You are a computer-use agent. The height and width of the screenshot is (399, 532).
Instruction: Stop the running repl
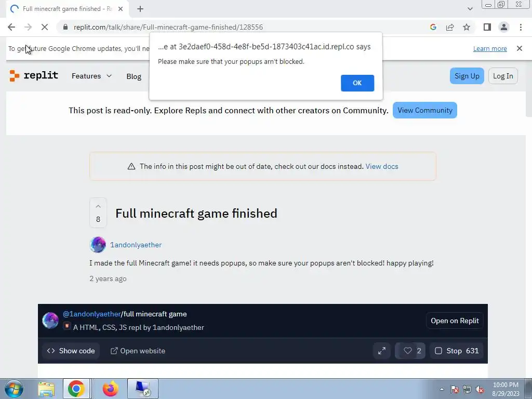coord(457,351)
